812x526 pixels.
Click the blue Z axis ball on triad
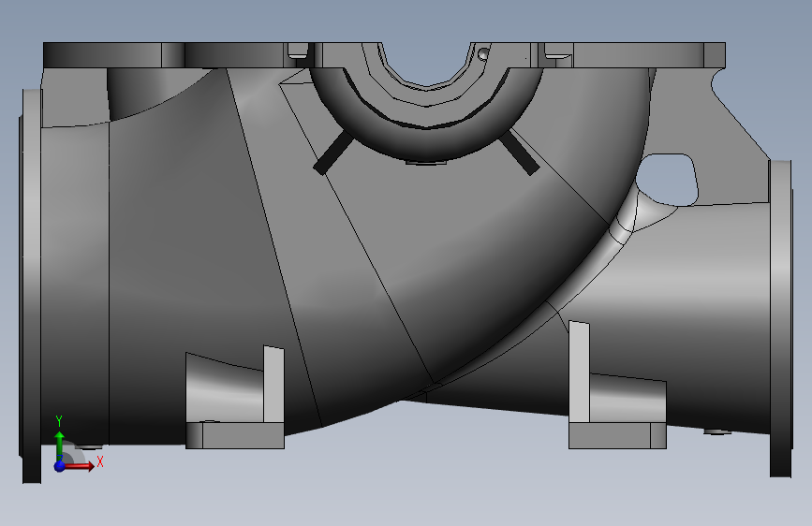click(60, 466)
